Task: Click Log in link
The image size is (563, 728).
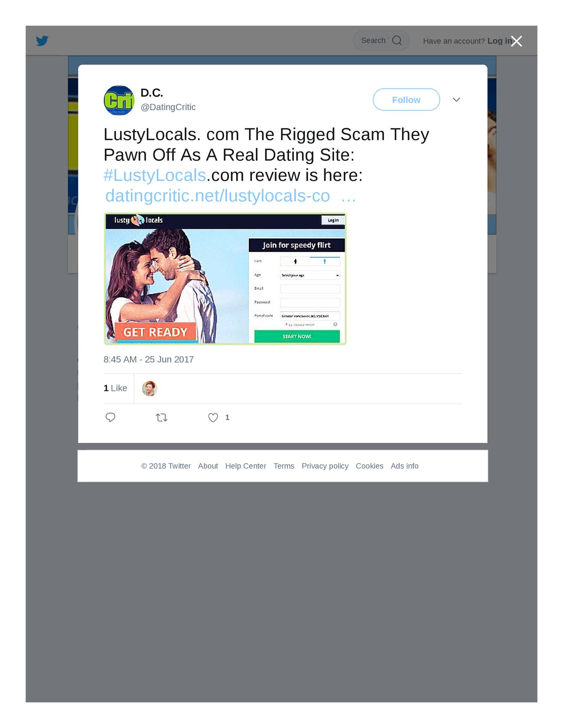Action: pos(500,41)
